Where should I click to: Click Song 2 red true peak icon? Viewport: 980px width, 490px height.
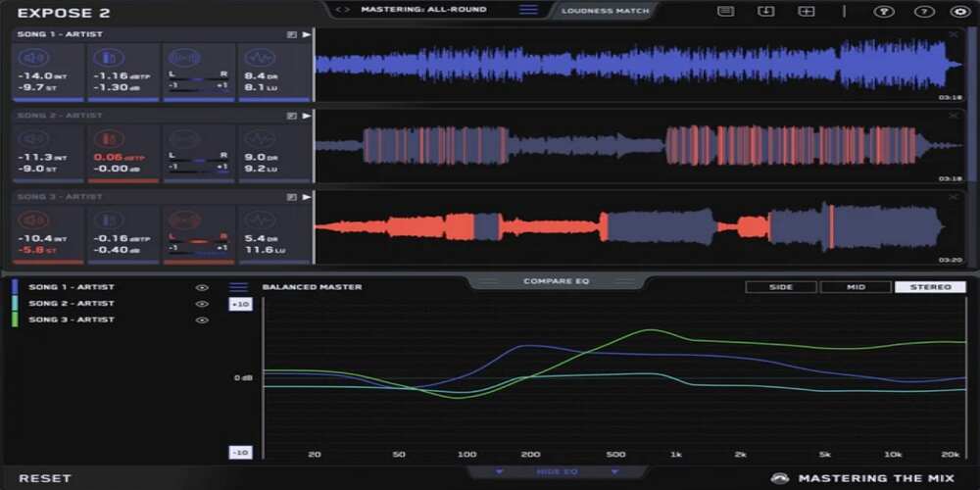(109, 139)
